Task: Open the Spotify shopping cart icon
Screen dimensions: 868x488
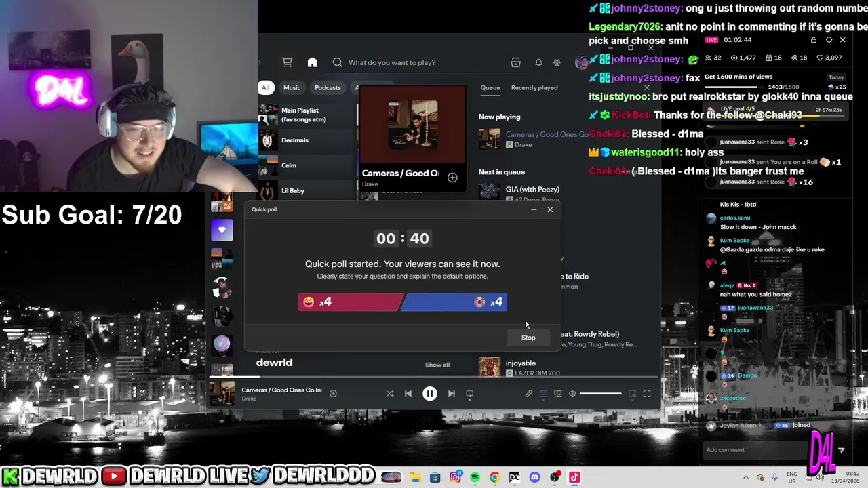Action: click(287, 62)
